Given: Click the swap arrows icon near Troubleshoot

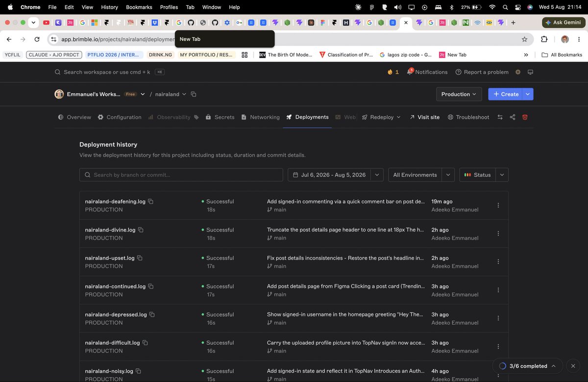Looking at the screenshot, I should 500,117.
